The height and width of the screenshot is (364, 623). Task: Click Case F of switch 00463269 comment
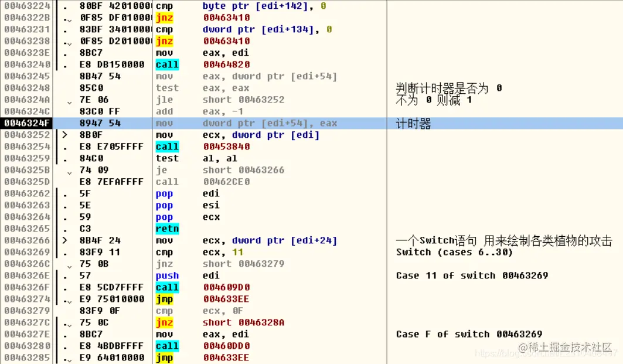click(469, 334)
